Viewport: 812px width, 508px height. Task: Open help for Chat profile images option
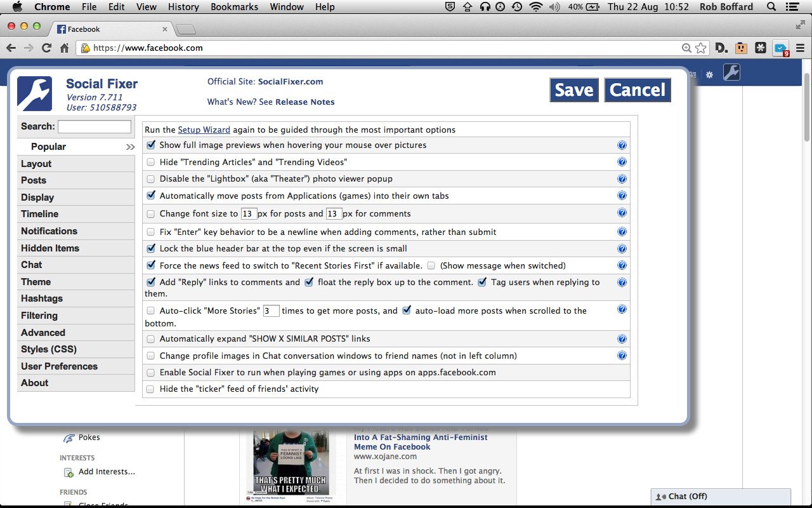[x=622, y=356]
